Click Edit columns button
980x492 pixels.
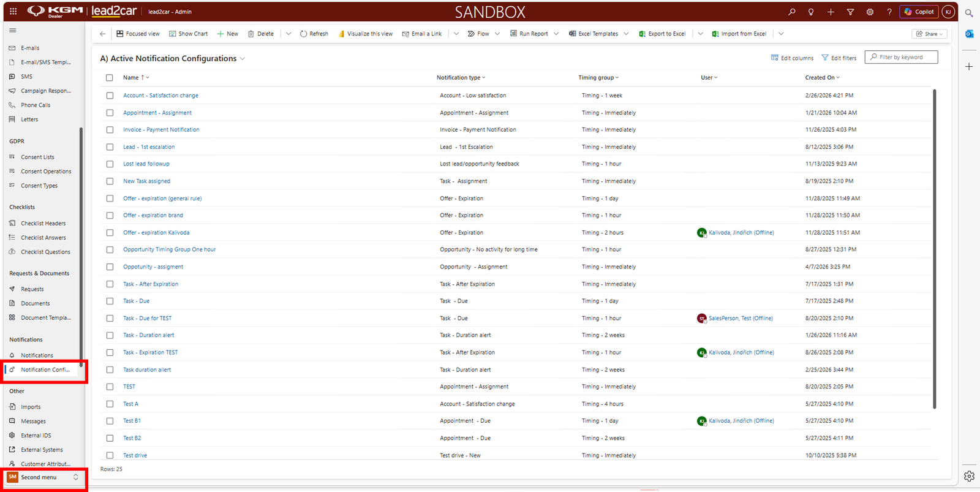[x=792, y=58]
